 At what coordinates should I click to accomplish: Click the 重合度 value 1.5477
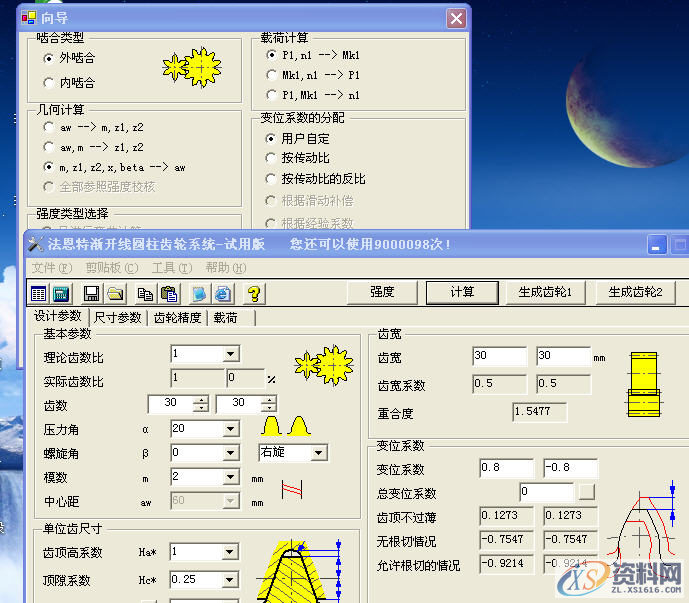[x=539, y=412]
